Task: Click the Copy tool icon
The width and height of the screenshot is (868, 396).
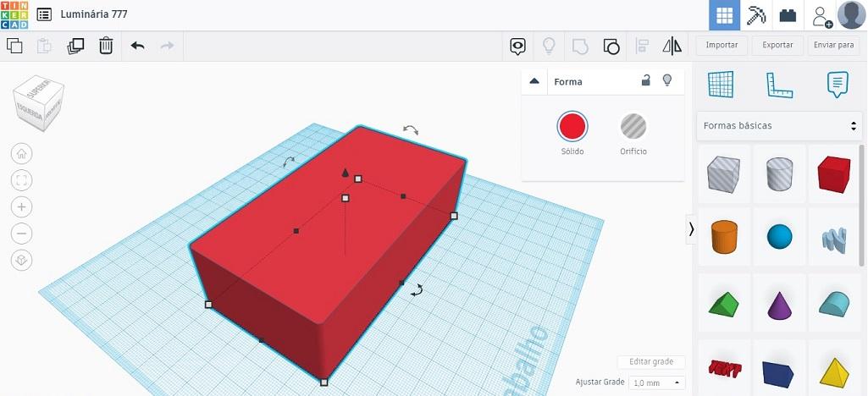Action: [x=14, y=46]
